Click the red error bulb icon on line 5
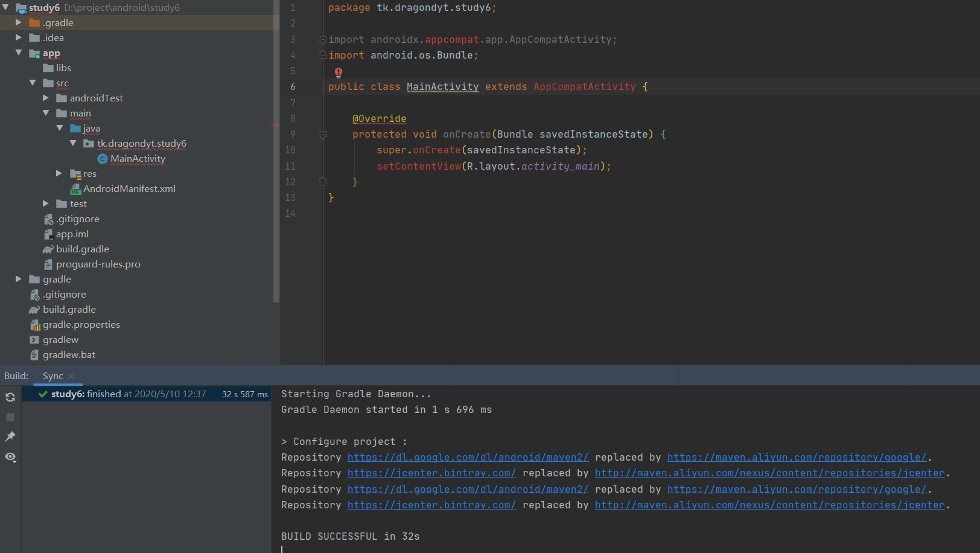980x553 pixels. pos(339,72)
